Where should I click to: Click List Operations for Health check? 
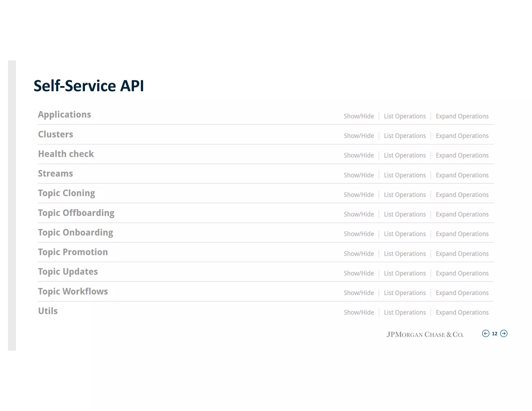point(405,155)
